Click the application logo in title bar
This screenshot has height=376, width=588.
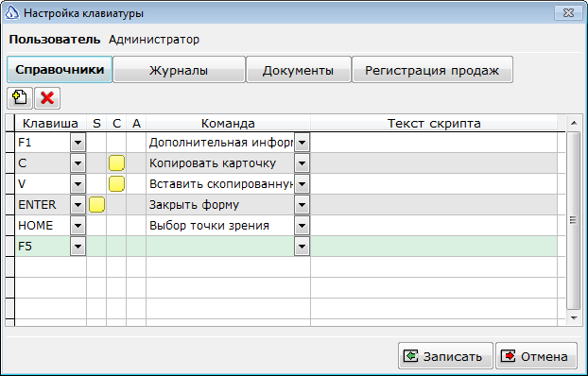point(12,12)
